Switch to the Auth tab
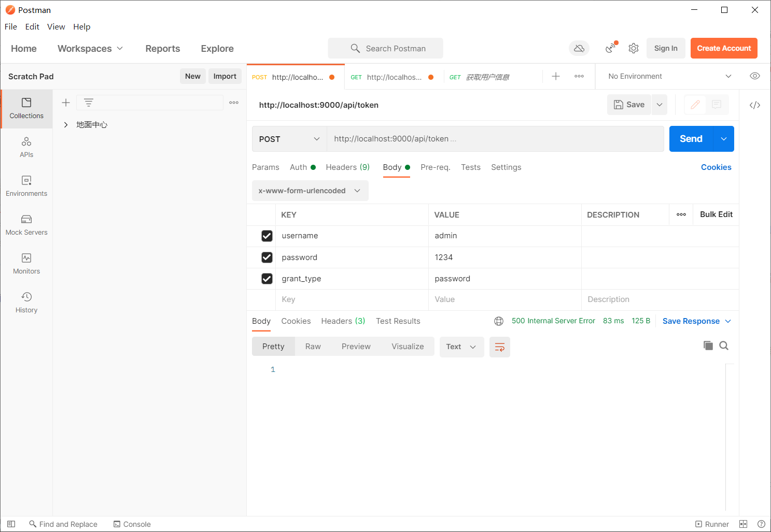 tap(302, 167)
